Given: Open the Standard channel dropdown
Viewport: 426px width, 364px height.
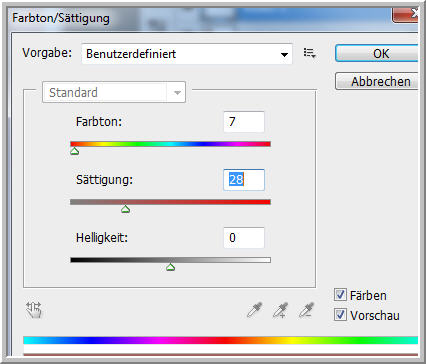Looking at the screenshot, I should click(x=114, y=92).
